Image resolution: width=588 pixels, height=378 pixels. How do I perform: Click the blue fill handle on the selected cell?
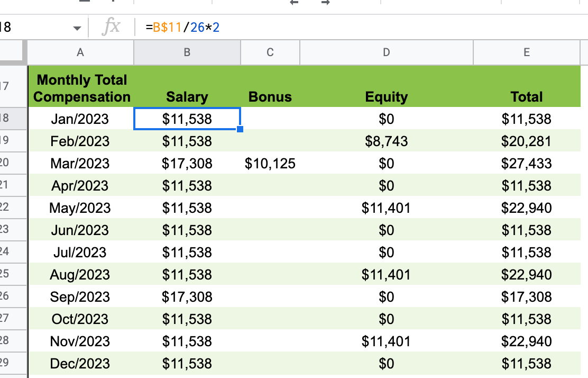(240, 129)
